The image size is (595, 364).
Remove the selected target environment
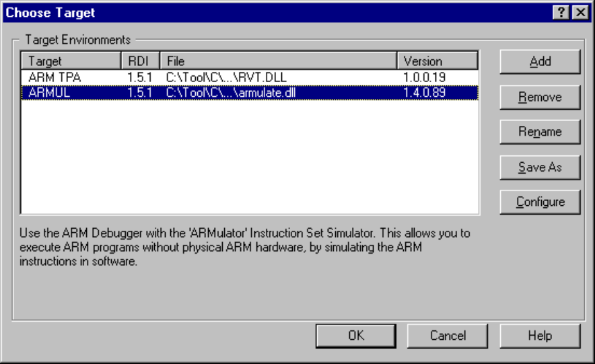tap(540, 97)
